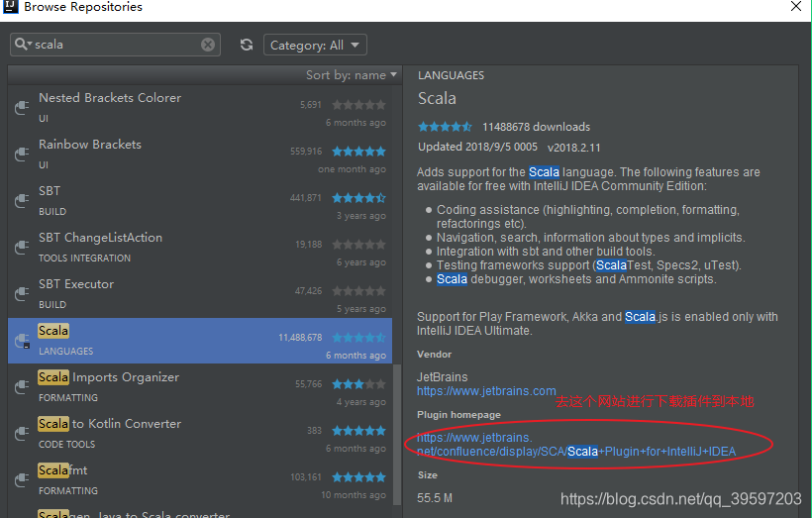Click the Nested Brackets Colorer plugin icon
The image size is (812, 518).
[x=22, y=107]
